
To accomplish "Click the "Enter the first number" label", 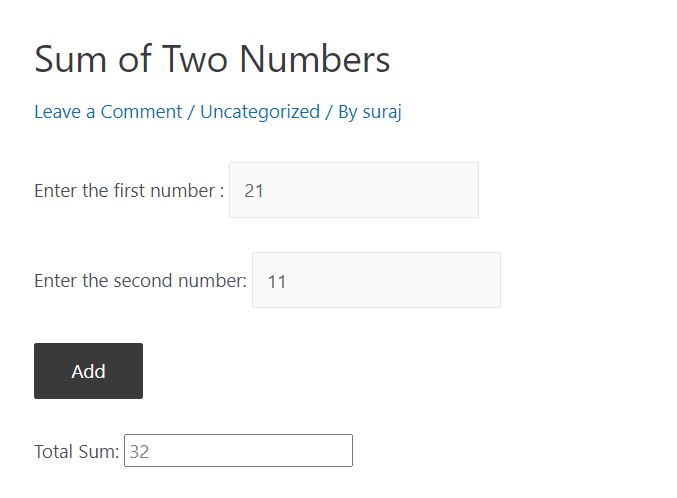I will click(128, 190).
